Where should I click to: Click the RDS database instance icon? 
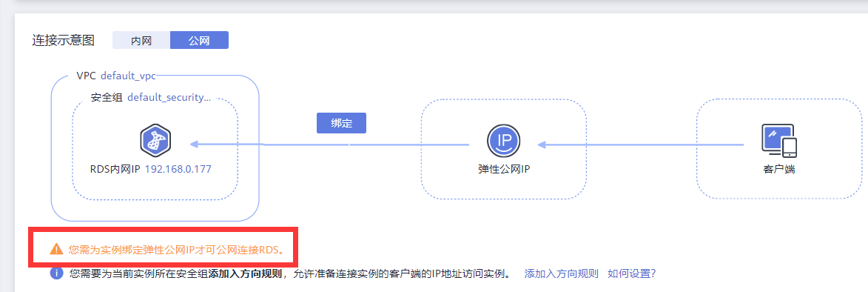point(155,141)
